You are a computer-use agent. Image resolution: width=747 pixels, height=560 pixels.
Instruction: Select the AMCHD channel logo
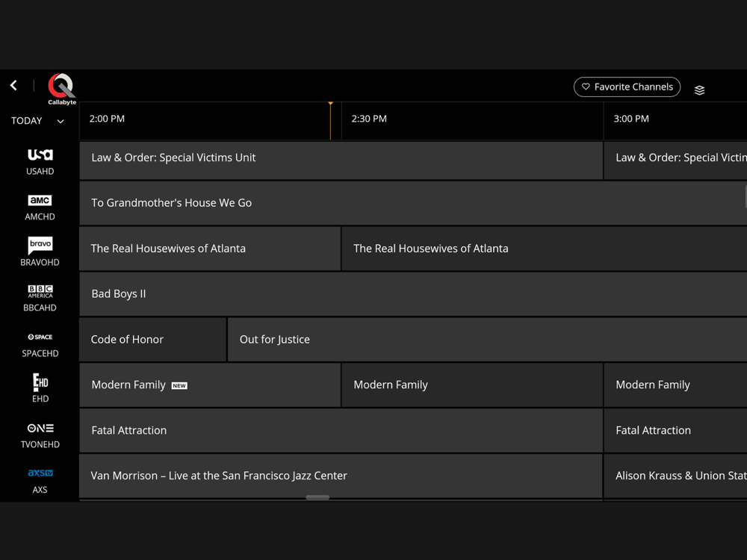click(40, 200)
